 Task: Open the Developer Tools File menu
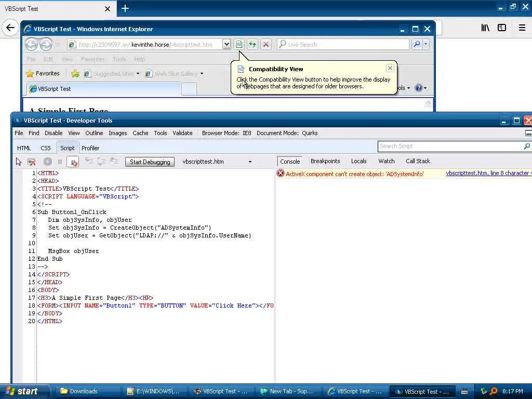[19, 133]
